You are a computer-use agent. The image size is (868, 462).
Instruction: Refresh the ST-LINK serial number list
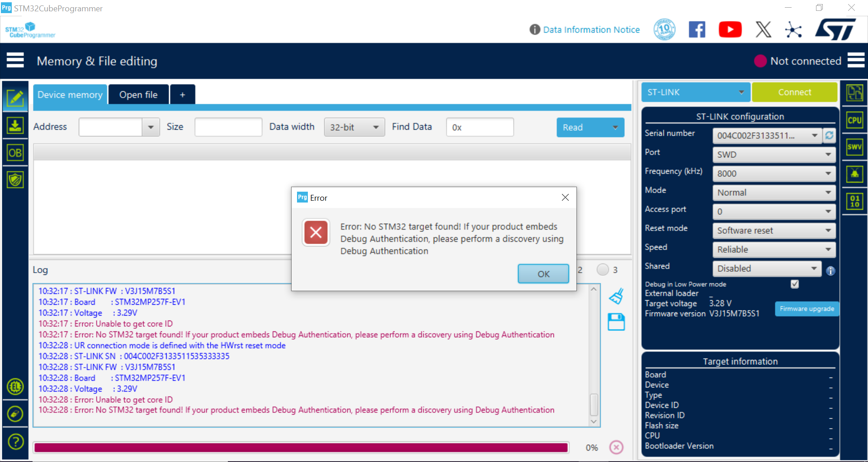[830, 136]
